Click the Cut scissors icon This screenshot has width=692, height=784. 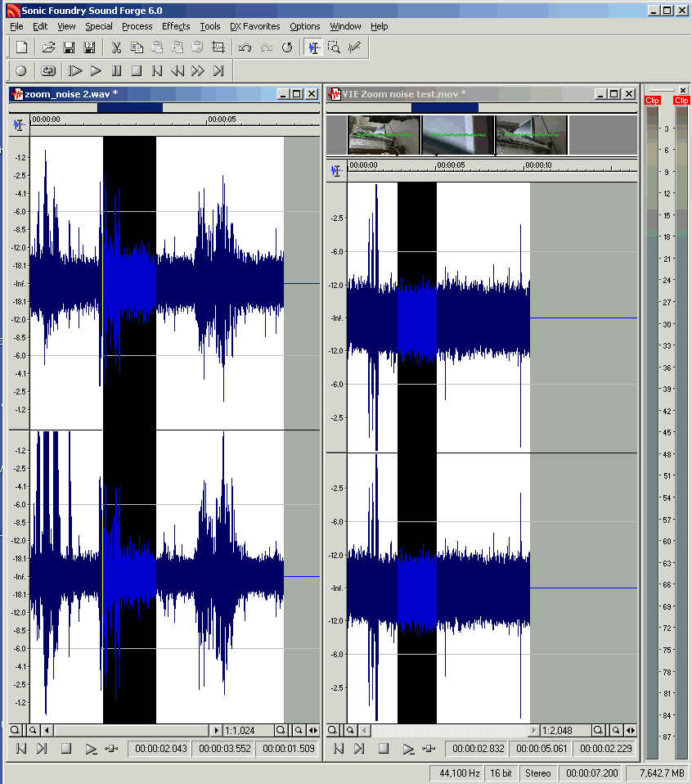coord(117,47)
